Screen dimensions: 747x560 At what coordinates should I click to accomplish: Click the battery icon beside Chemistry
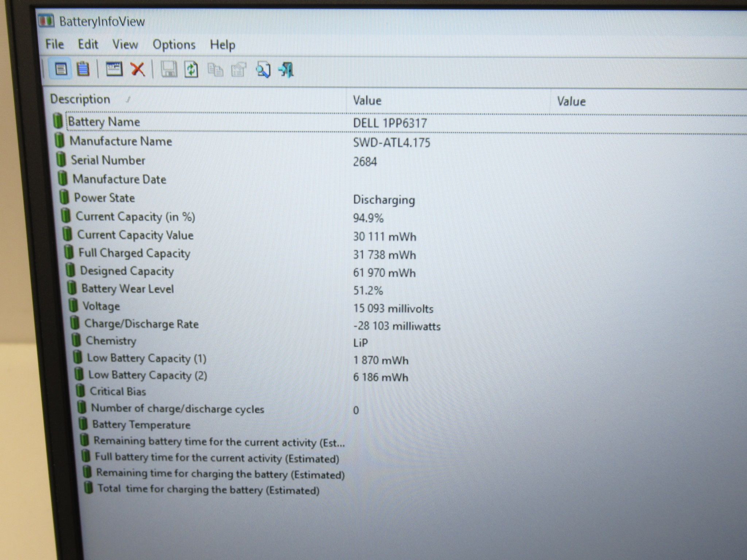pyautogui.click(x=76, y=340)
